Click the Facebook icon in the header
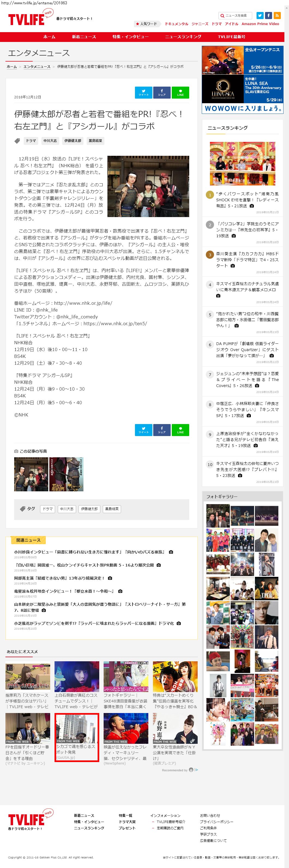The image size is (289, 868). [269, 15]
